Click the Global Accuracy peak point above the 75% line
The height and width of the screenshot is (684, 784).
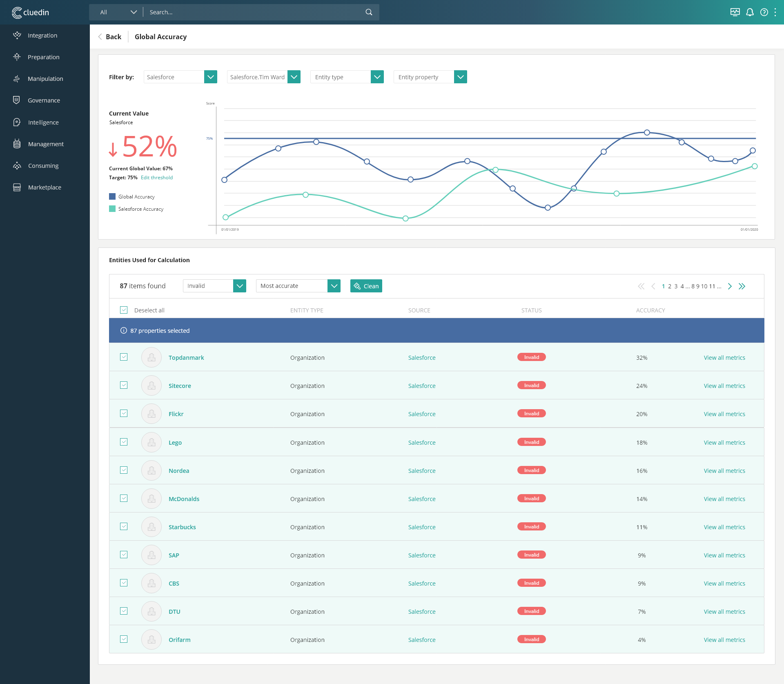647,132
